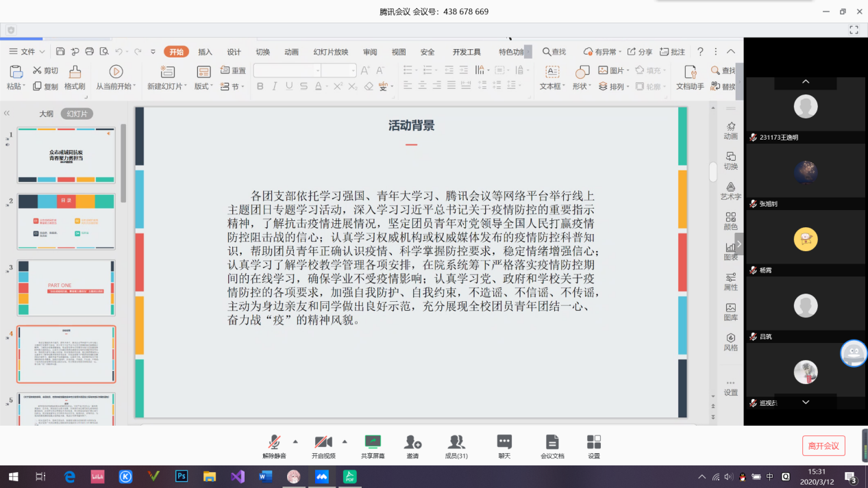
Task: Expand audio options arrow beside 解除静音
Action: click(295, 441)
